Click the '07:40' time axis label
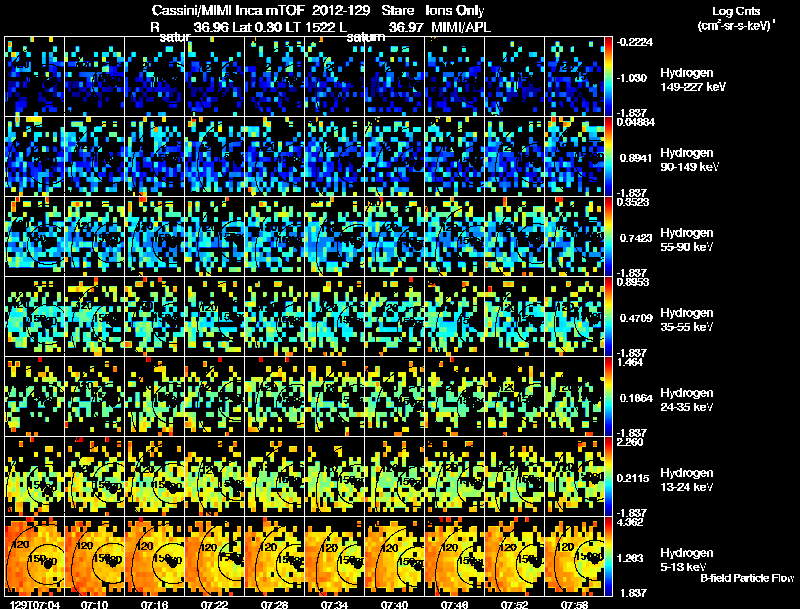800x609 pixels. tap(394, 605)
